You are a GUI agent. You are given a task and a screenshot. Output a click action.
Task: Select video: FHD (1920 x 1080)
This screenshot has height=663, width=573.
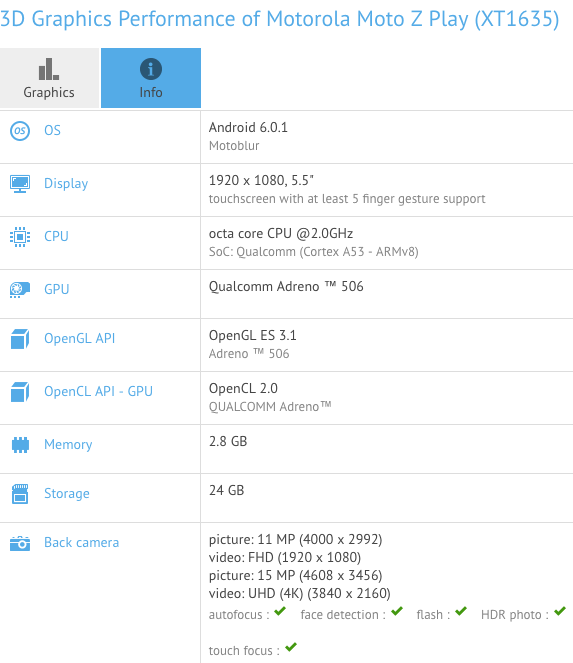click(x=285, y=558)
